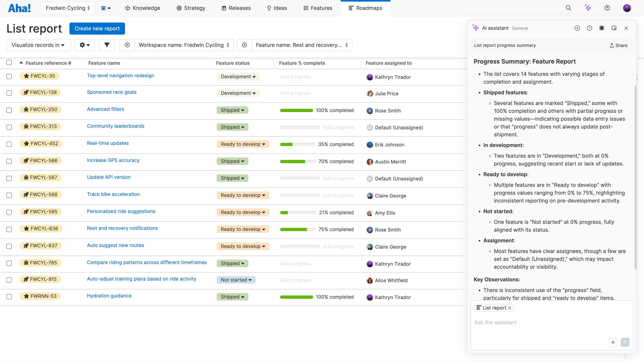Open the global search icon
This screenshot has width=644, height=362.
point(569,8)
